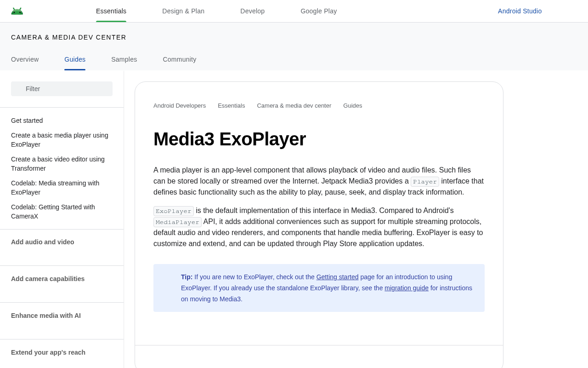Open the Google Play tab
588x368 pixels.
point(319,11)
